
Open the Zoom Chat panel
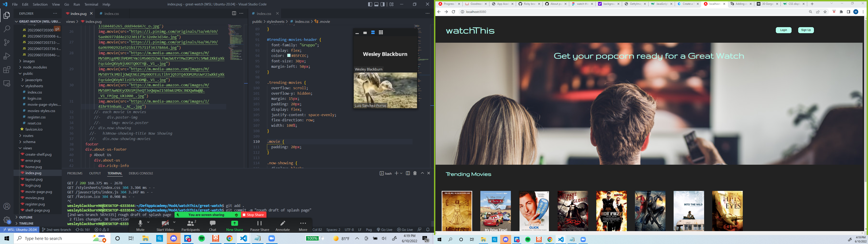click(213, 225)
